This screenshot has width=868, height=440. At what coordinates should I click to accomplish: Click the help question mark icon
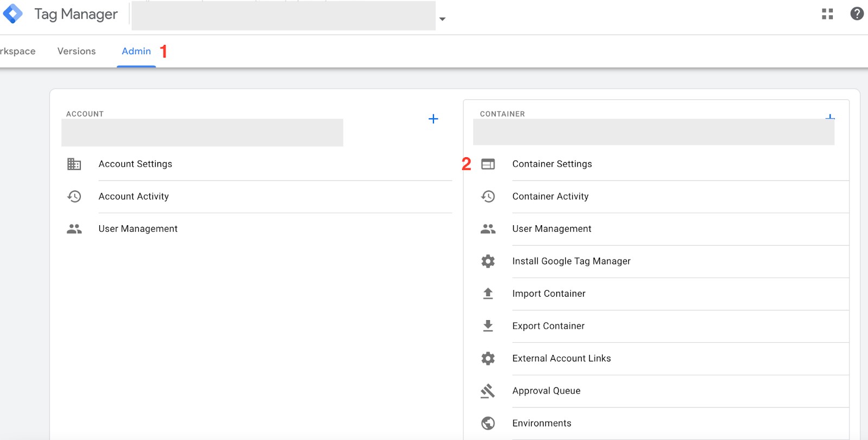[x=857, y=14]
